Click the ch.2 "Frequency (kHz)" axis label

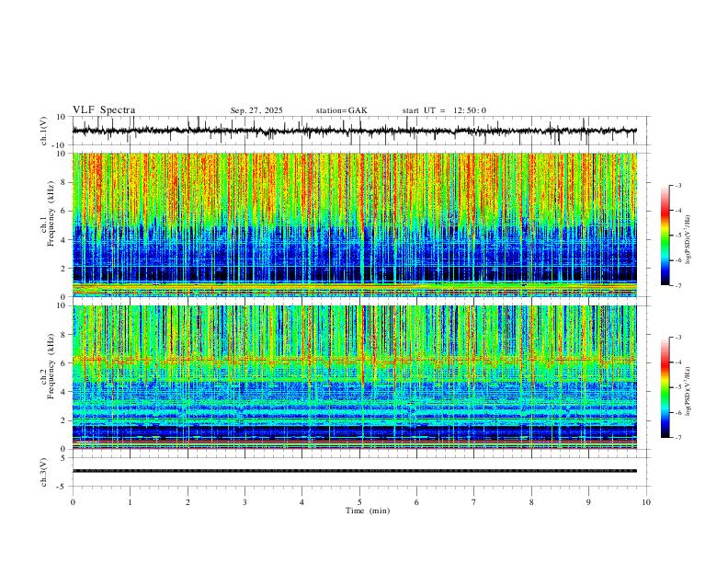point(51,366)
